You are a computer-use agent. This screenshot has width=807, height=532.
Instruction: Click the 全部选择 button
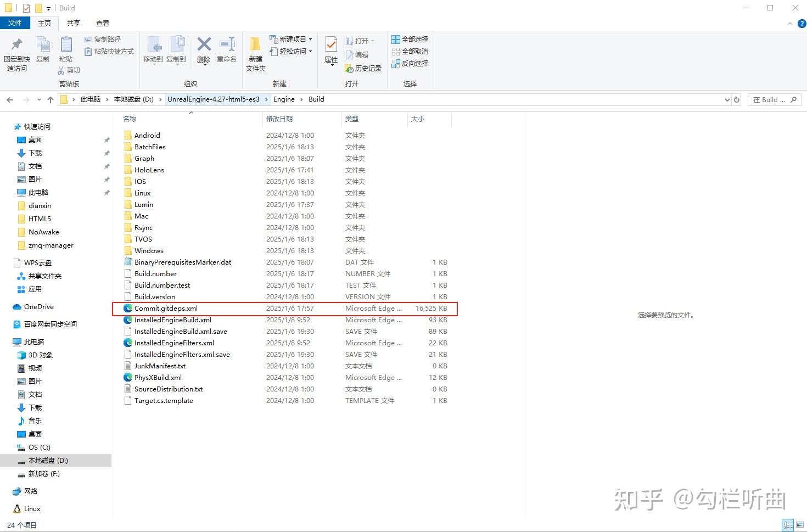tap(410, 39)
